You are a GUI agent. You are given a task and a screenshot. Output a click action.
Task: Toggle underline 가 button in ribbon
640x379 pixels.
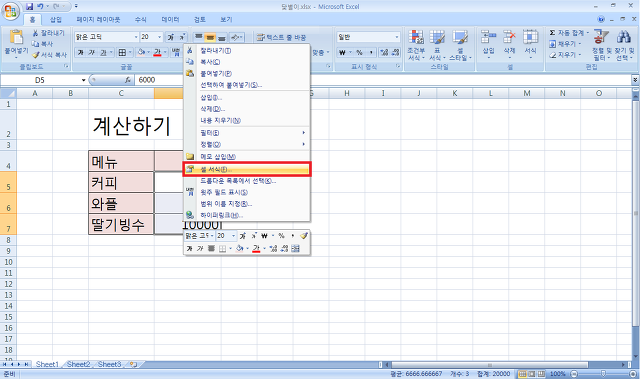point(103,52)
